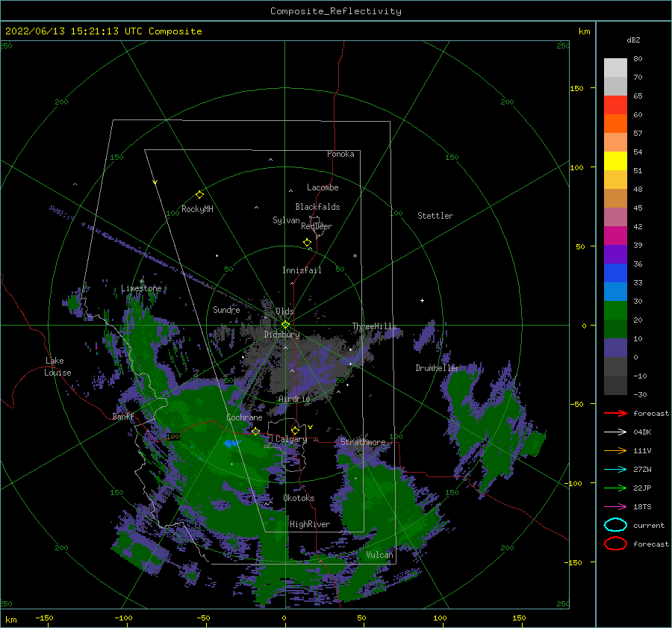The width and height of the screenshot is (672, 628).
Task: Click the red forecast arrow legend icon
Action: click(615, 413)
